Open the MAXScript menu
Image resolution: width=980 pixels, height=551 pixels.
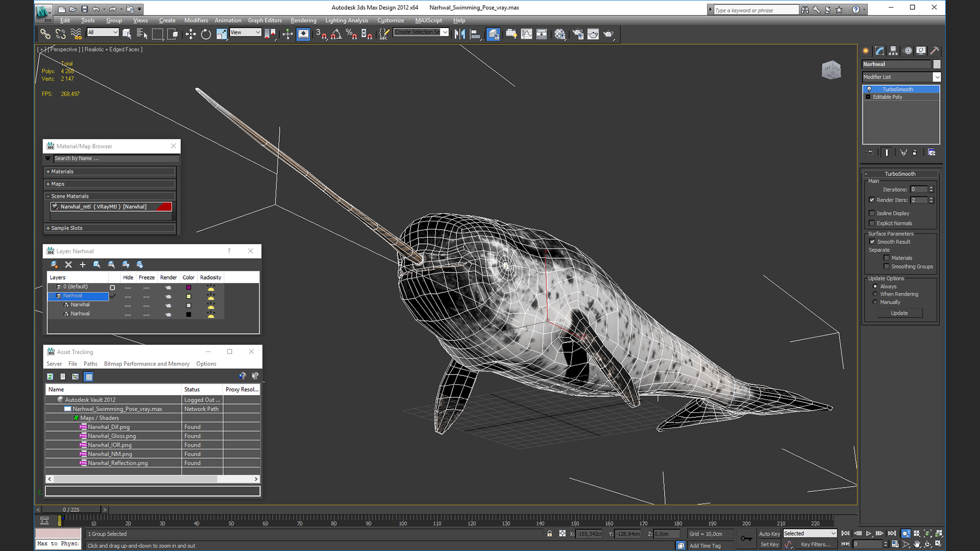click(x=428, y=20)
